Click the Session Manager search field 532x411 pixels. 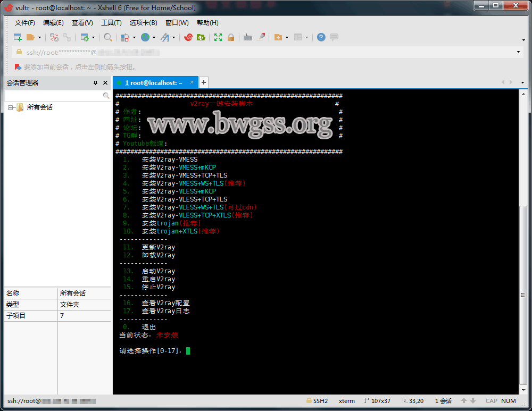pyautogui.click(x=54, y=96)
